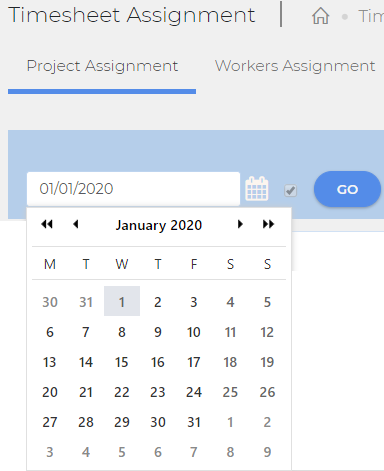This screenshot has width=384, height=471.
Task: Go to previous month arrow
Action: [x=76, y=224]
